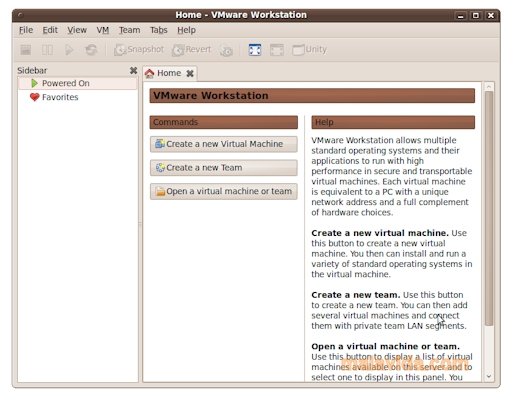Viewport: 513px width, 400px height.
Task: Close the Sidebar panel
Action: (133, 70)
